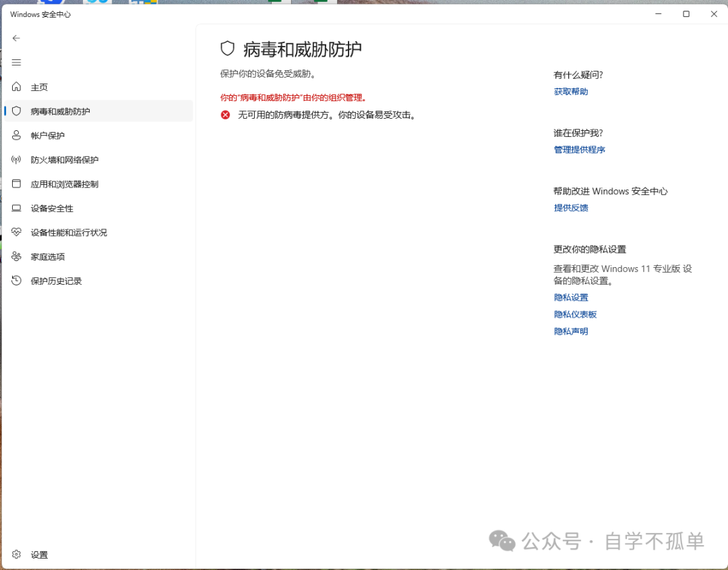
Task: Click the 谁在保护我? heading
Action: click(578, 133)
